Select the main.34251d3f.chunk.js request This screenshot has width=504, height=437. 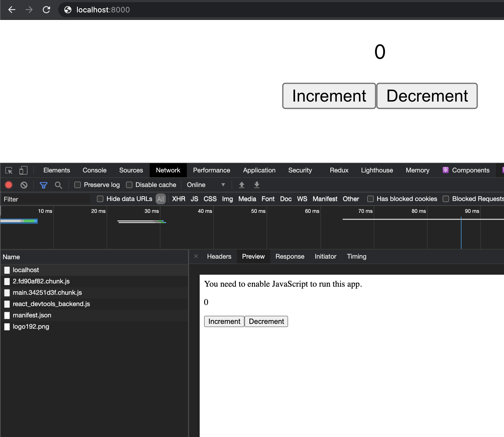[x=94, y=293]
